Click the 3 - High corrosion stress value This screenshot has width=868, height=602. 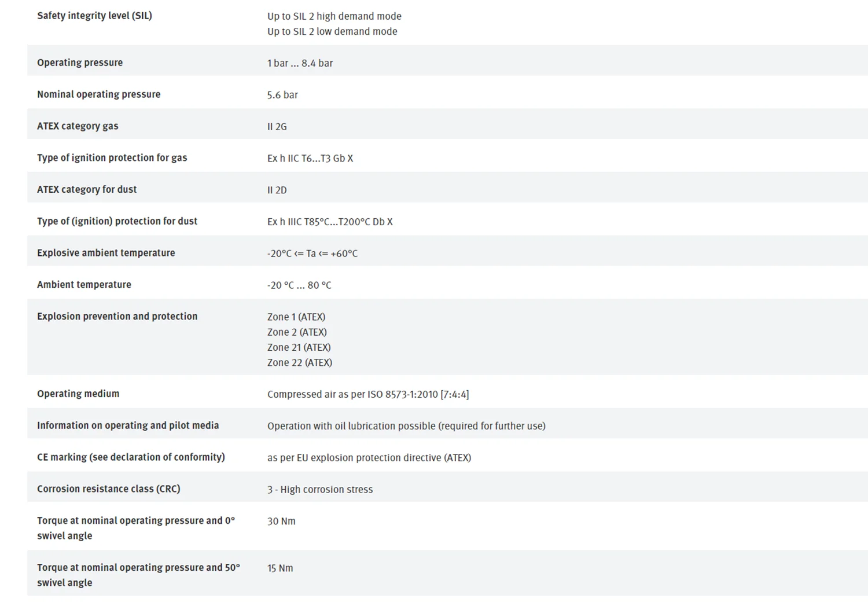tap(320, 490)
